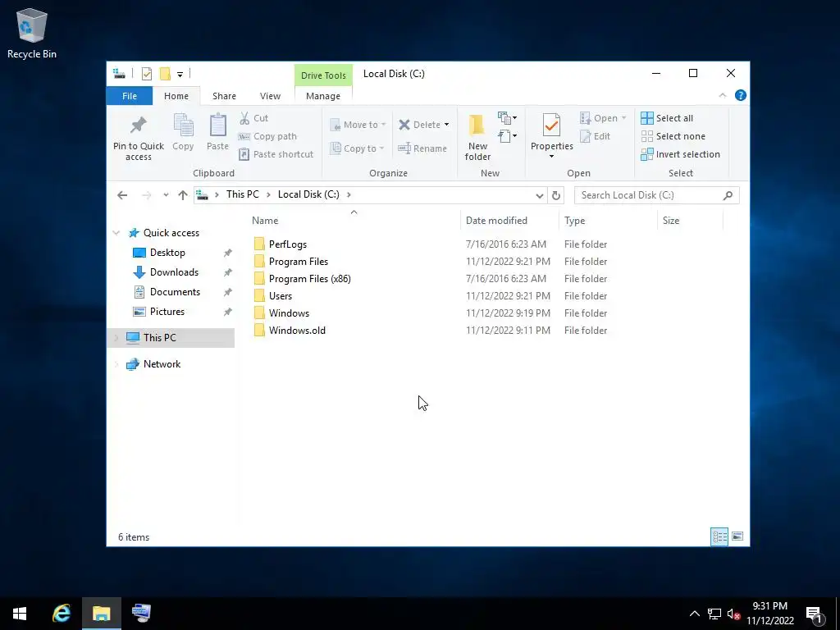Image resolution: width=840 pixels, height=630 pixels.
Task: Open the File menu tab
Action: [130, 96]
